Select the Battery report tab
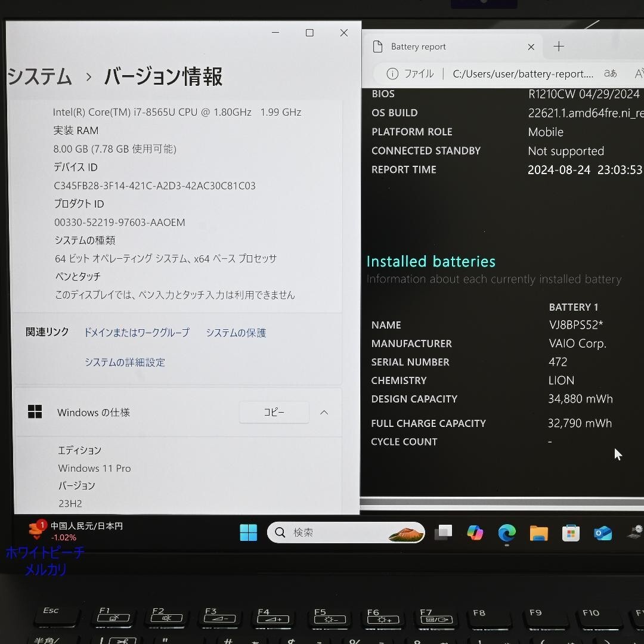Image resolution: width=644 pixels, height=644 pixels. (x=453, y=47)
